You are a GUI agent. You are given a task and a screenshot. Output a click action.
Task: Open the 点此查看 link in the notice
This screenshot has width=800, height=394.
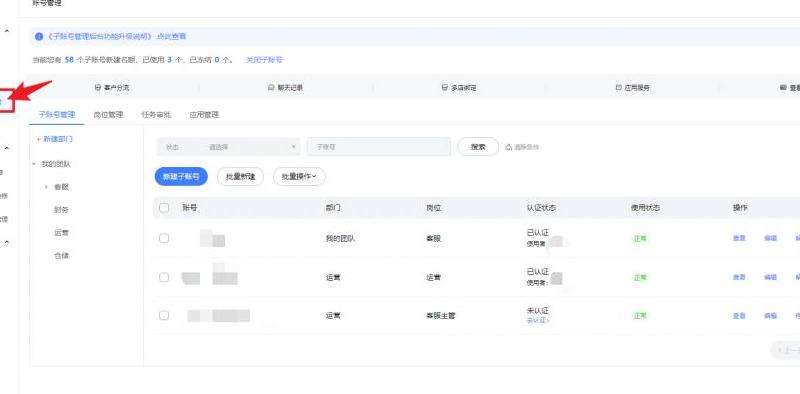tap(171, 37)
